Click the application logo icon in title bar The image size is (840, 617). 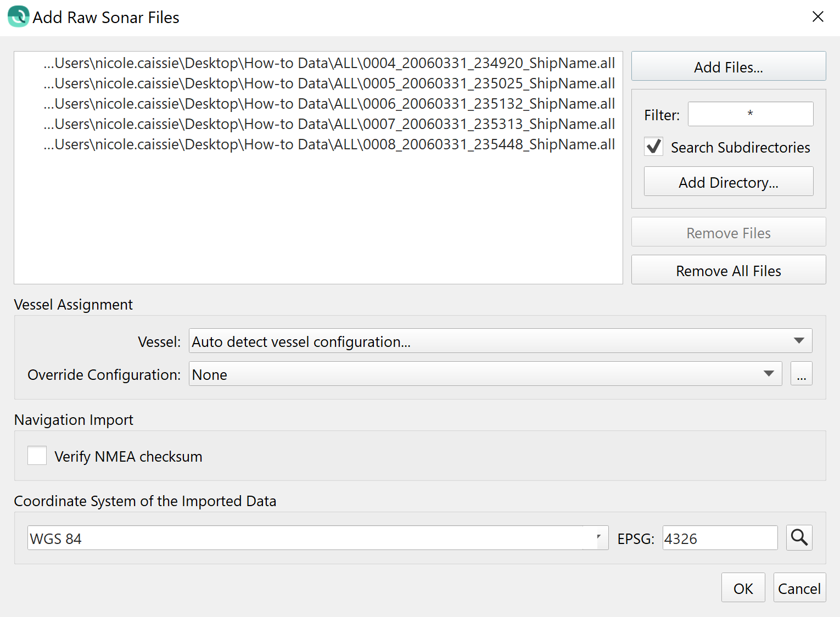click(18, 16)
